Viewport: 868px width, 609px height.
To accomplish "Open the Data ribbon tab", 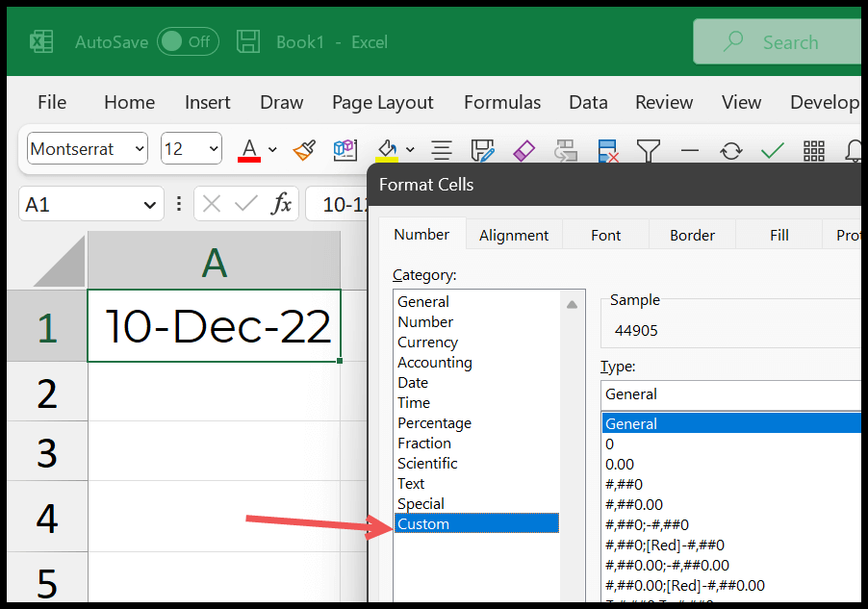I will click(588, 102).
